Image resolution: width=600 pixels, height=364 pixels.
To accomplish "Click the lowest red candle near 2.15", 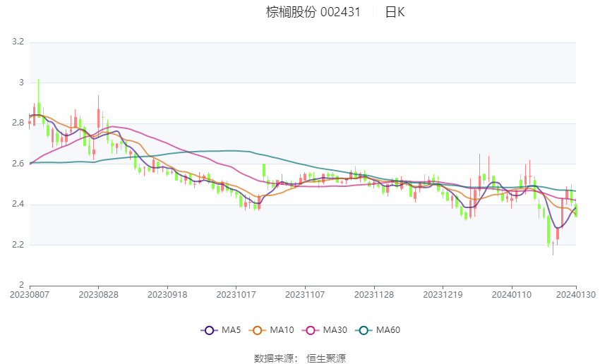I will [x=553, y=248].
